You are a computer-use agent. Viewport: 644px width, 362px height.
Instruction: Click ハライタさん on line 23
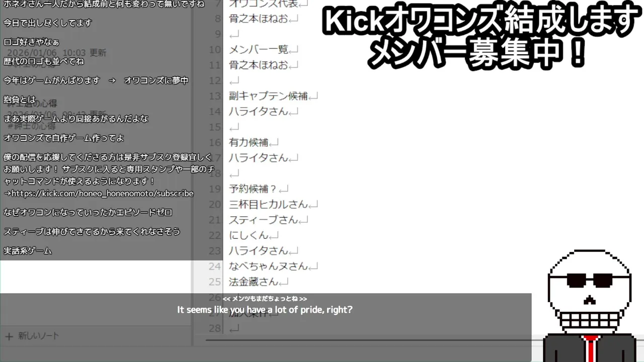259,251
